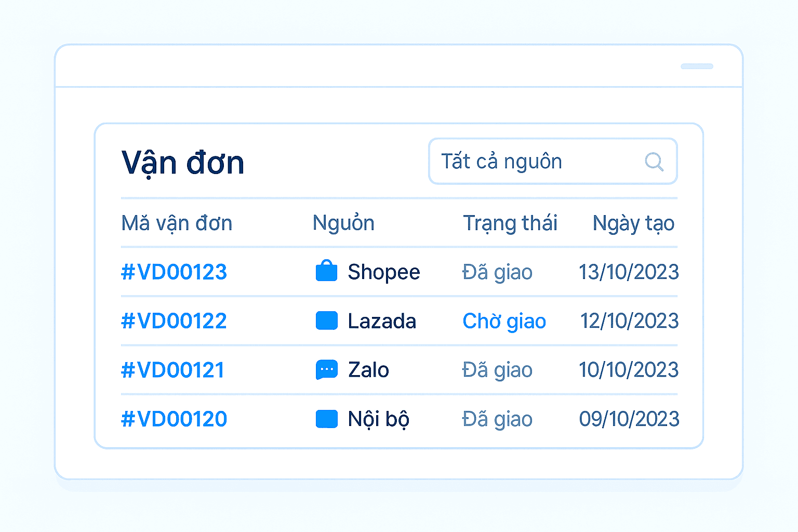Image resolution: width=798 pixels, height=532 pixels.
Task: Click the Nội bộ source icon
Action: click(x=326, y=419)
